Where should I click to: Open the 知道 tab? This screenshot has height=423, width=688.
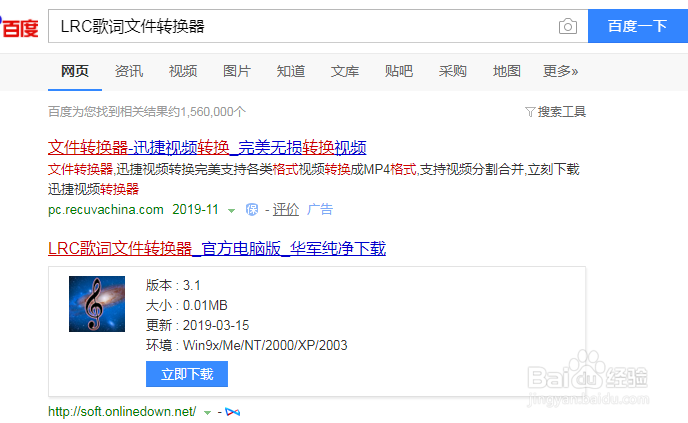click(290, 71)
